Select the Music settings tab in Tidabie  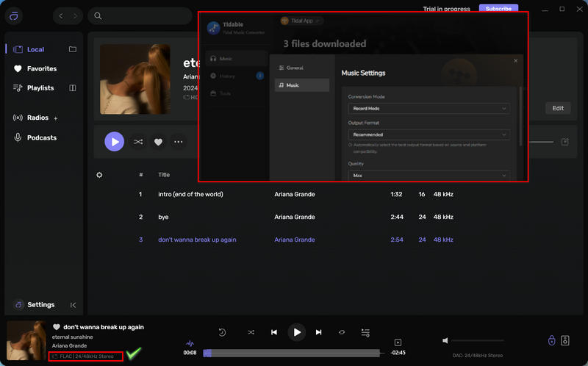(302, 85)
